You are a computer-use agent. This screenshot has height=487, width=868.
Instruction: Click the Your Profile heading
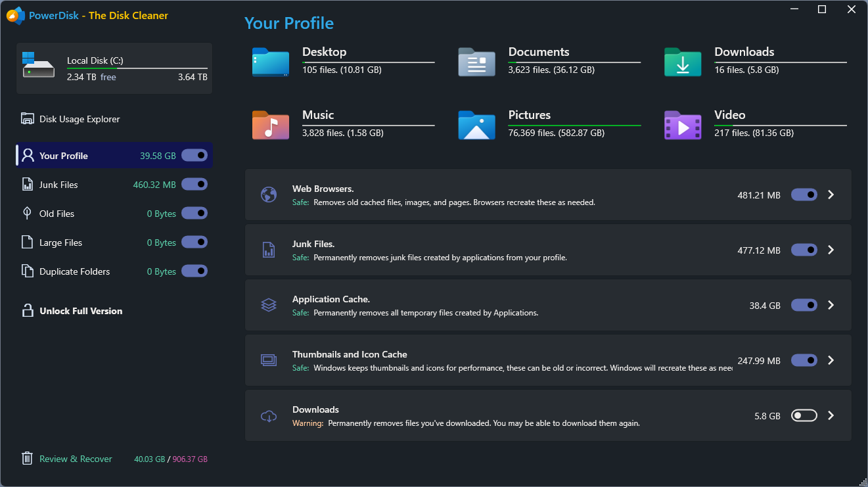click(289, 23)
